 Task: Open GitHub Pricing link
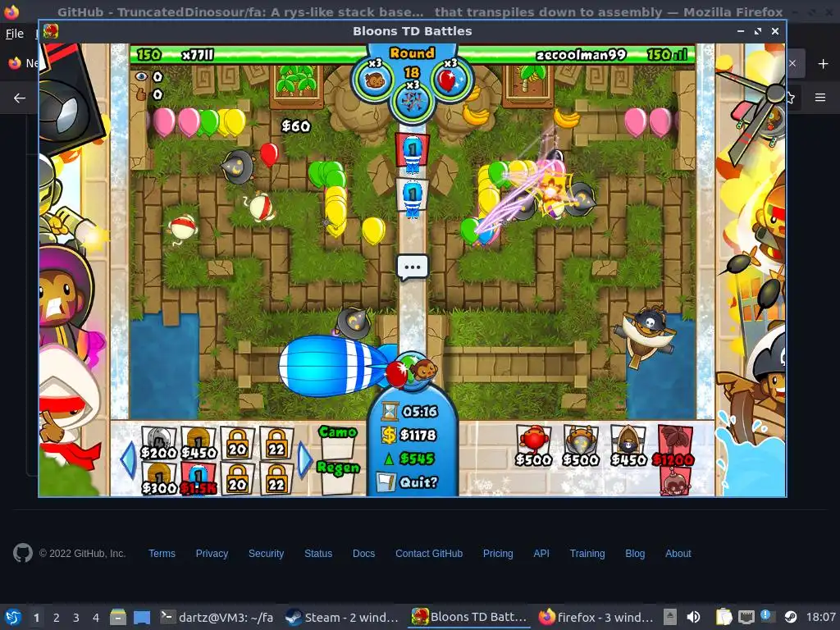[x=498, y=554]
